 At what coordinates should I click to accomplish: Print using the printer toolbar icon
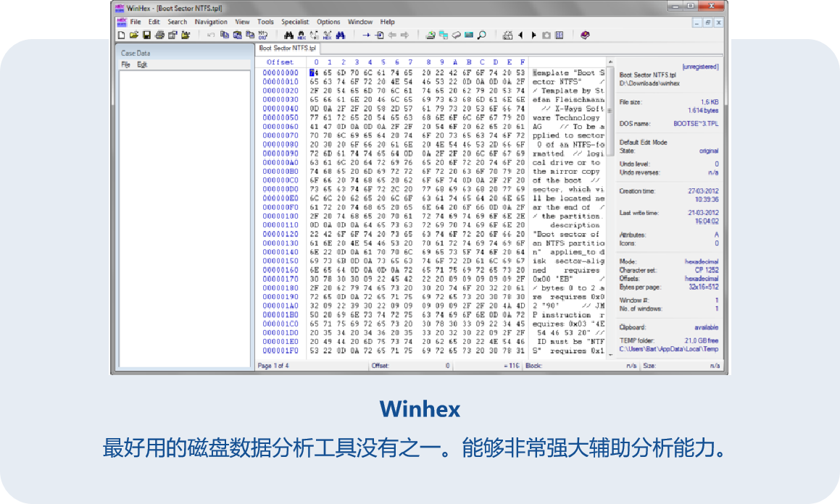pyautogui.click(x=159, y=35)
